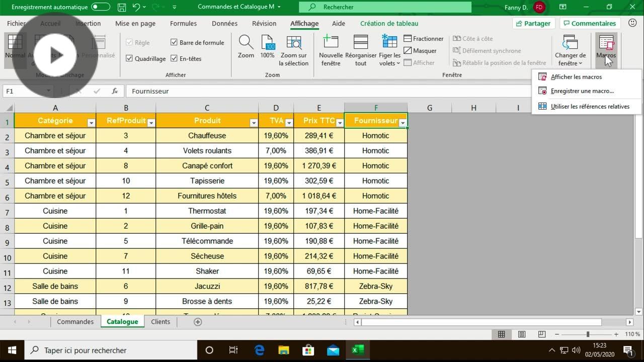Add a new sheet with the plus button
This screenshot has width=644, height=362.
(x=197, y=321)
